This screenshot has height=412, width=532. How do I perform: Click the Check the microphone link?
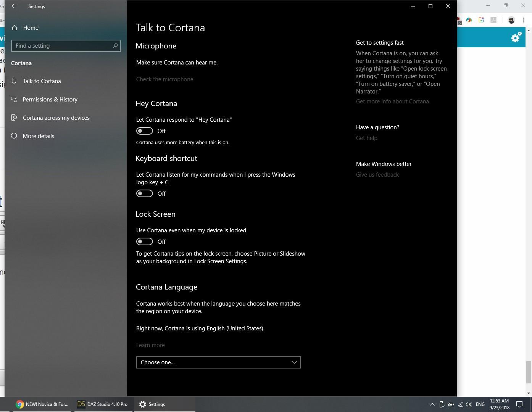(164, 79)
